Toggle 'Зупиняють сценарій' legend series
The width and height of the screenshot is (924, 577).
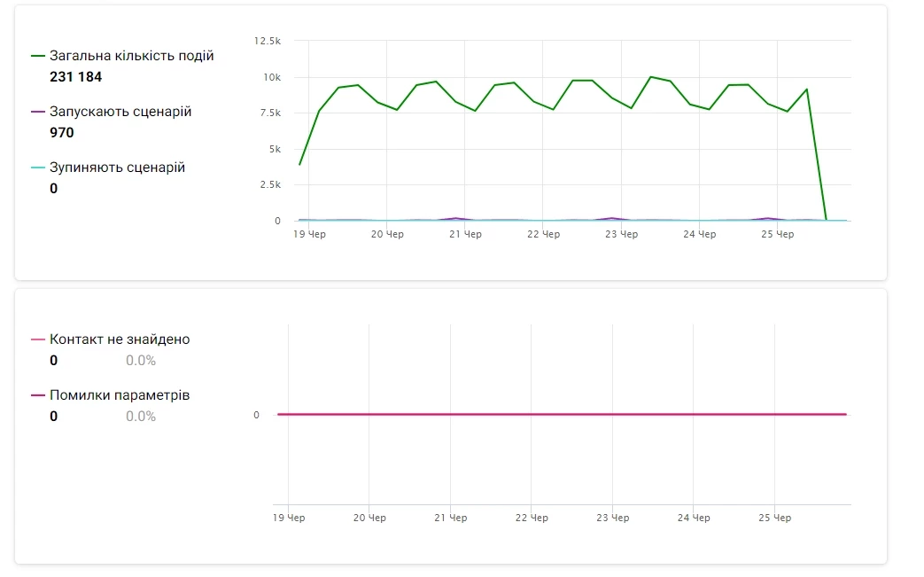tap(117, 168)
